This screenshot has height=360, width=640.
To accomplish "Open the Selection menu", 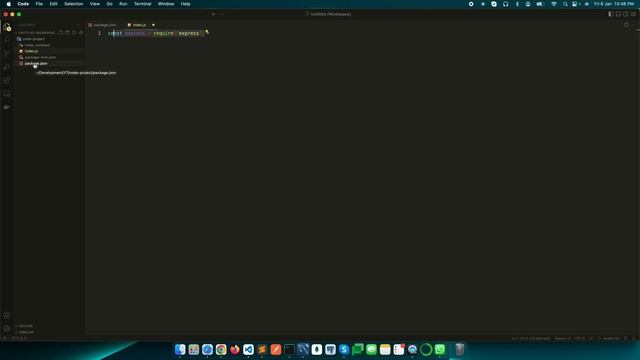I will pos(73,4).
